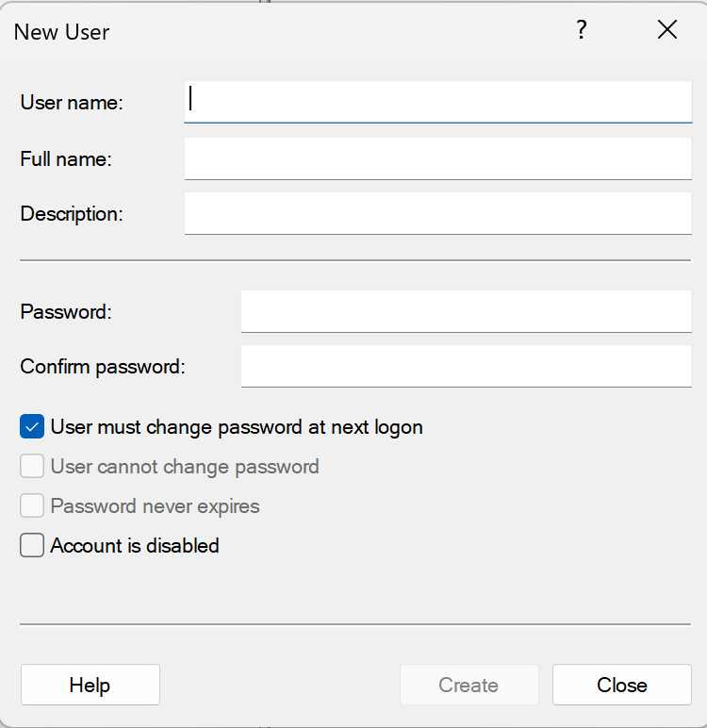This screenshot has height=728, width=707.
Task: Close the New User dialog with X
Action: (x=667, y=30)
